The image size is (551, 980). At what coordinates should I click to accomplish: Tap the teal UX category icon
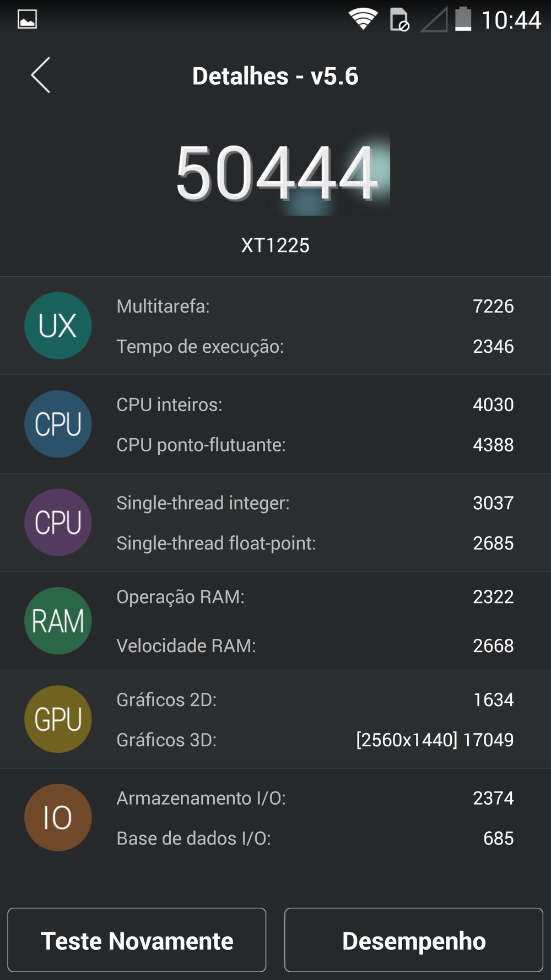[58, 326]
